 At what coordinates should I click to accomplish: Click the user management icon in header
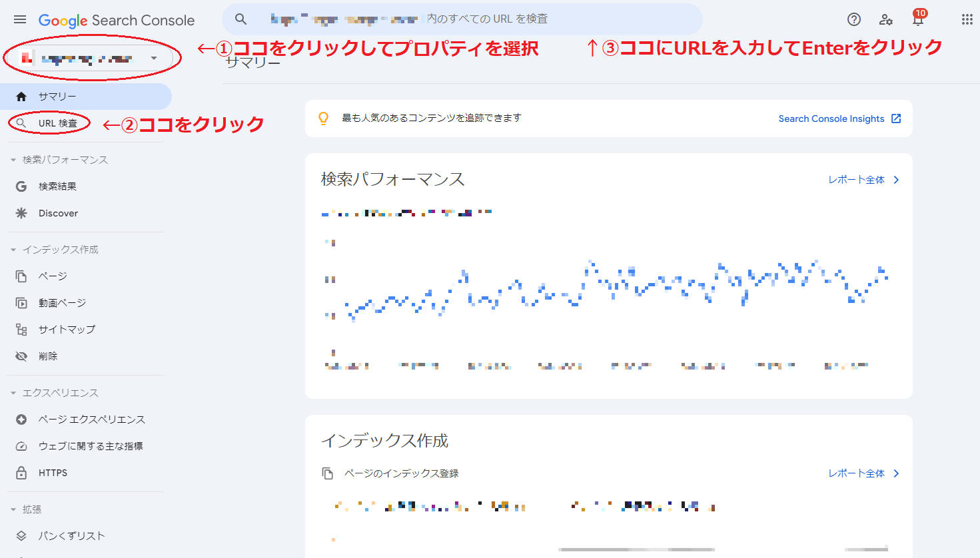[886, 21]
